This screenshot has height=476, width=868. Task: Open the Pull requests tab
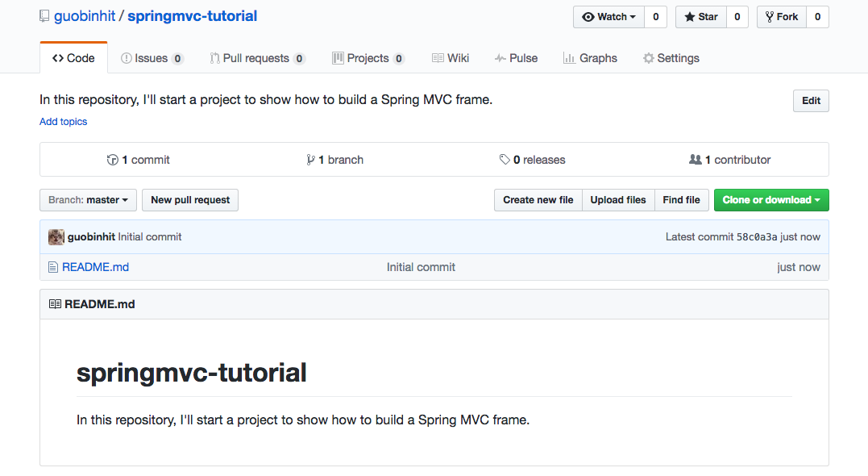[255, 58]
